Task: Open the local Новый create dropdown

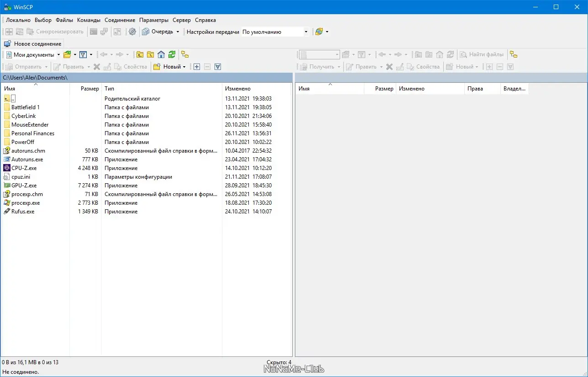Action: (x=169, y=67)
